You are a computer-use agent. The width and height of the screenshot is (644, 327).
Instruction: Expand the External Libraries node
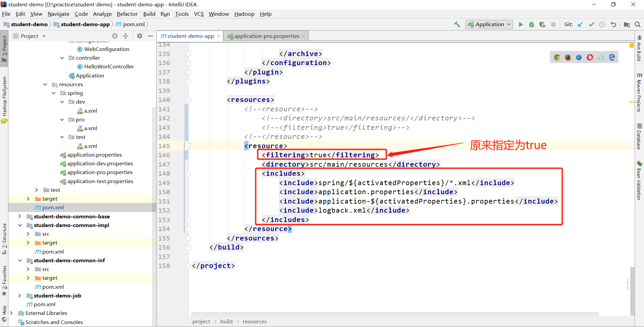tap(12, 313)
